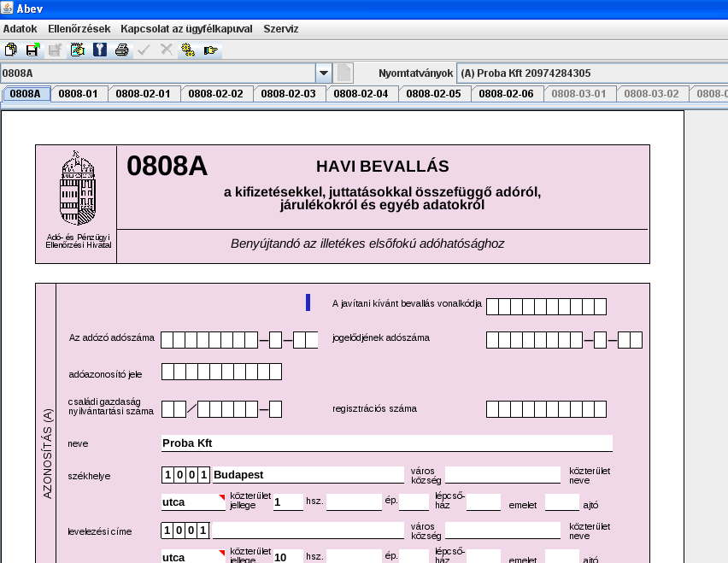Click the Adó- és Pénzügyi Ellenőrzési Hivatal crest
This screenshot has width=728, height=563.
coord(78,188)
